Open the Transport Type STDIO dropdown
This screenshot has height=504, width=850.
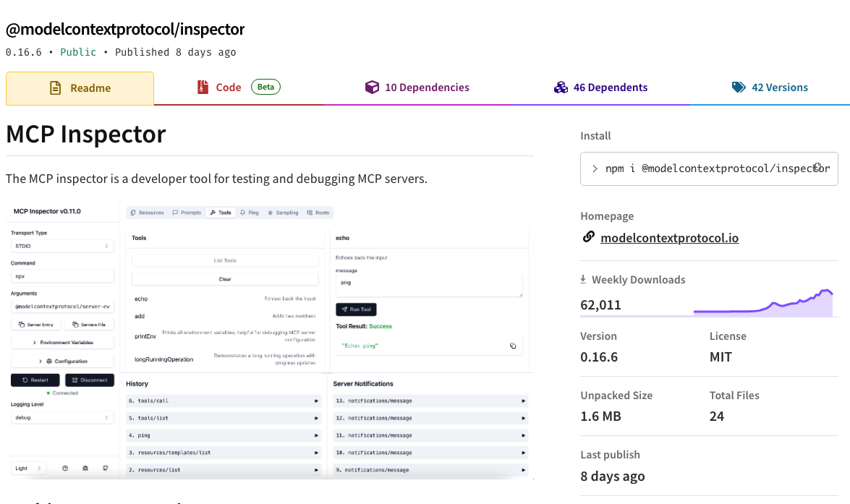[x=62, y=246]
